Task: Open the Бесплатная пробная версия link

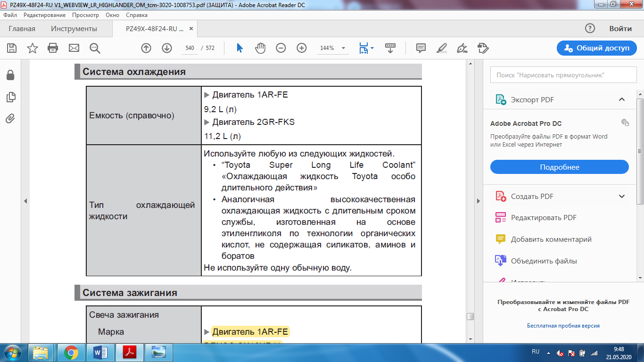Action: [563, 326]
